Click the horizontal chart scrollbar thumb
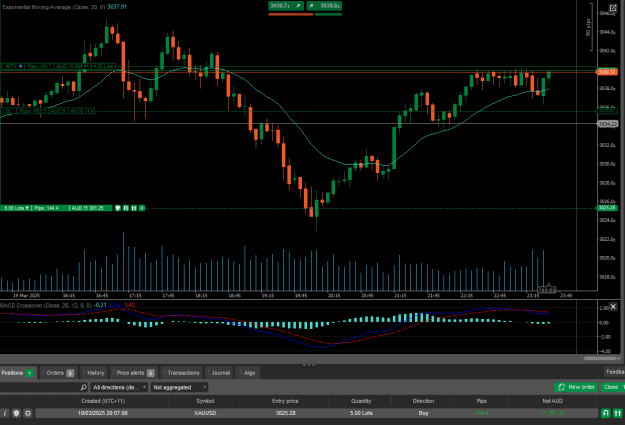625x425 pixels. click(x=599, y=358)
